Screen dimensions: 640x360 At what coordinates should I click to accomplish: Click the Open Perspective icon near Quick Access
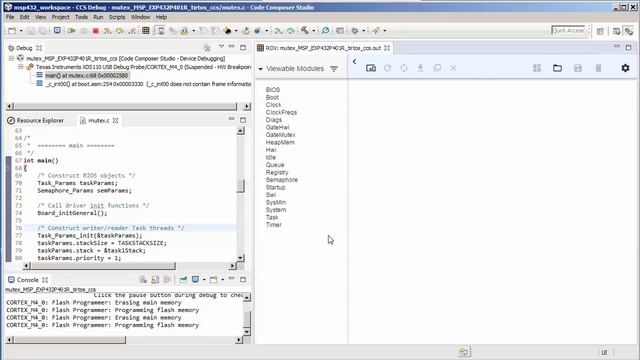pyautogui.click(x=600, y=31)
